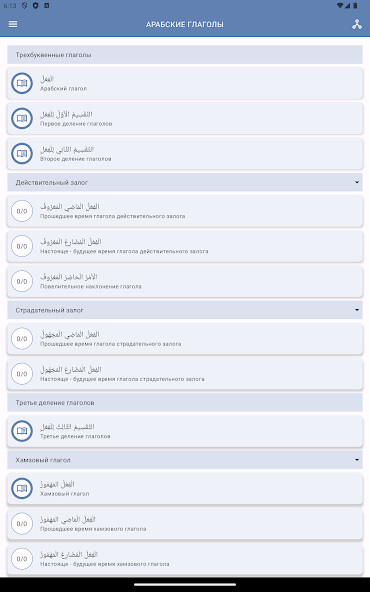Tap the АРАБСКИЕ ГЛАГОЛЫ title text
The image size is (370, 592).
(185, 25)
